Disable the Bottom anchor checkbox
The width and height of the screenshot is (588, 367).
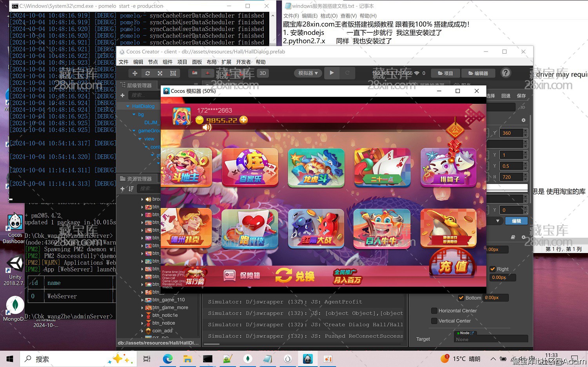pyautogui.click(x=461, y=298)
